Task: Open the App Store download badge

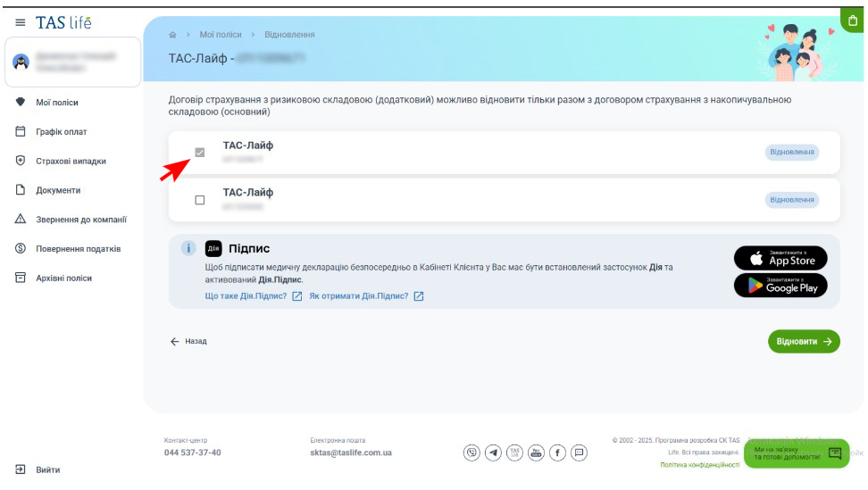Action: [780, 258]
